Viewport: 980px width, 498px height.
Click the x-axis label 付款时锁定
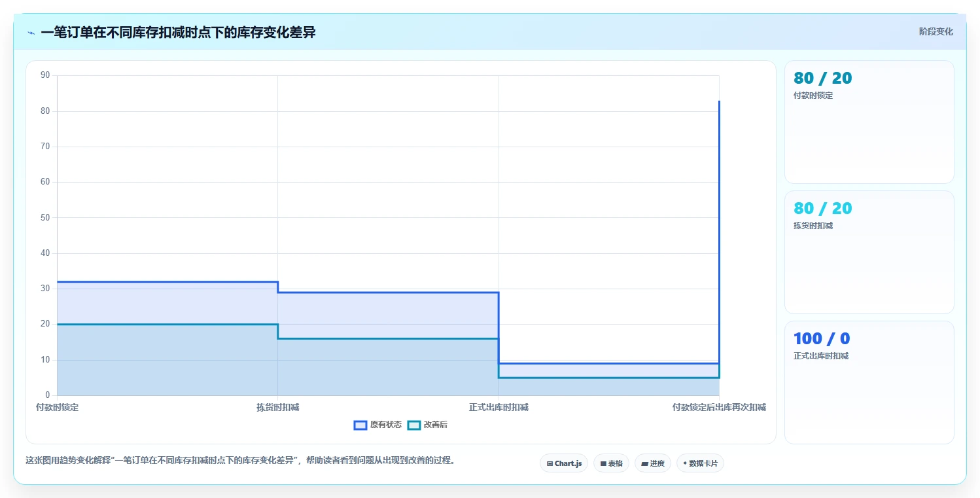58,407
